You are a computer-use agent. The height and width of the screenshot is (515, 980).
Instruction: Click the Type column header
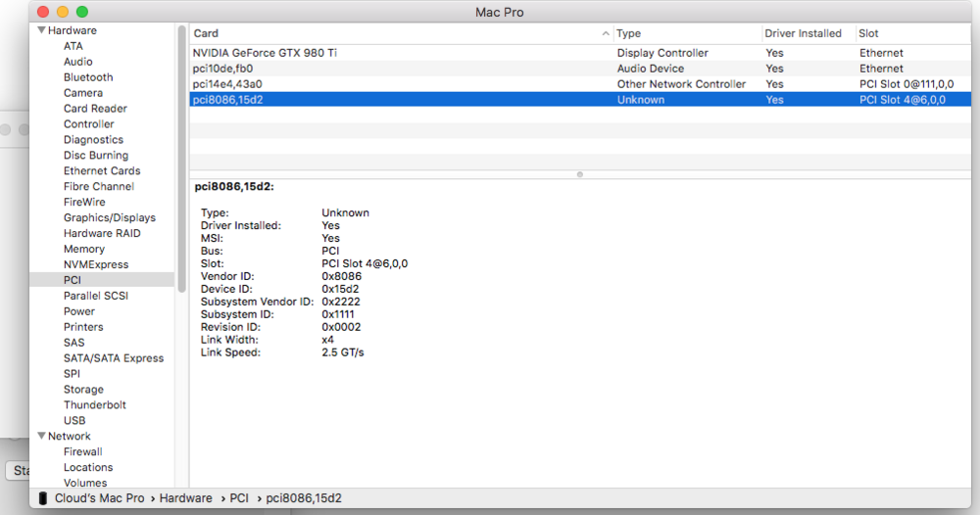(x=686, y=33)
